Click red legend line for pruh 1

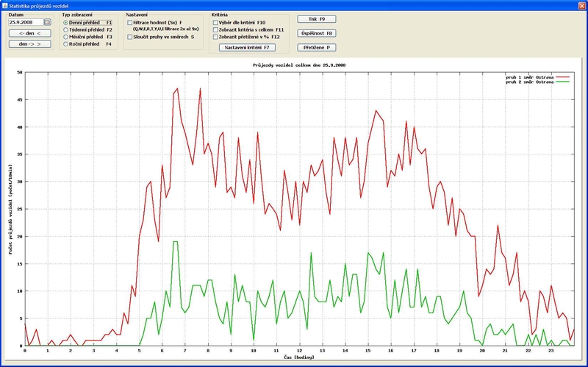(x=563, y=76)
